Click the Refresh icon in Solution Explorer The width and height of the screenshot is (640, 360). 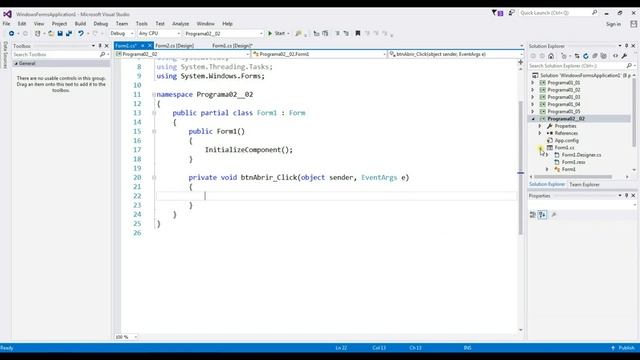tap(586, 56)
